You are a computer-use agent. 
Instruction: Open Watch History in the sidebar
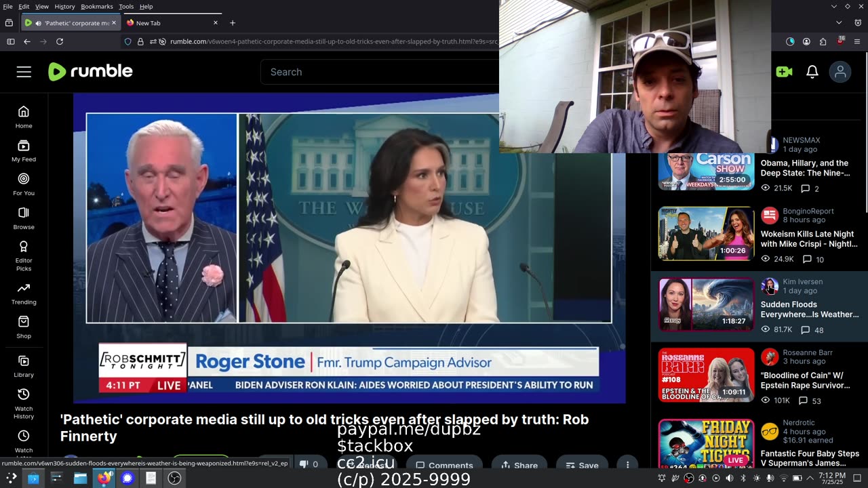pos(24,403)
